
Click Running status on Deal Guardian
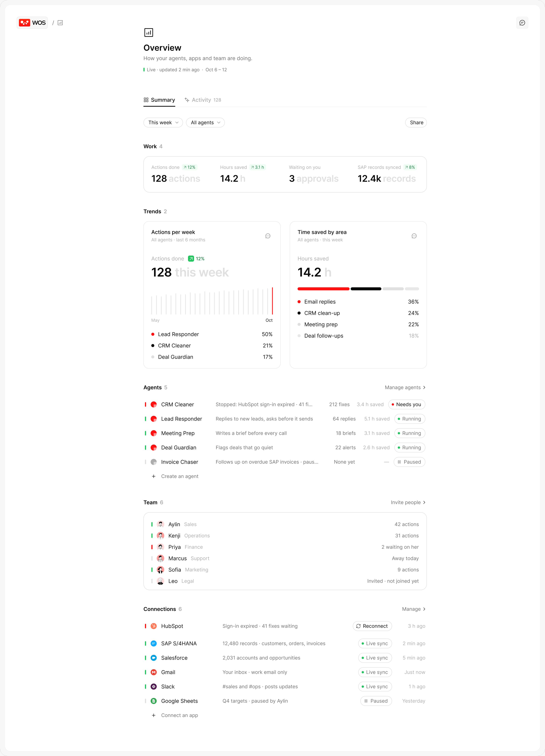(x=410, y=447)
